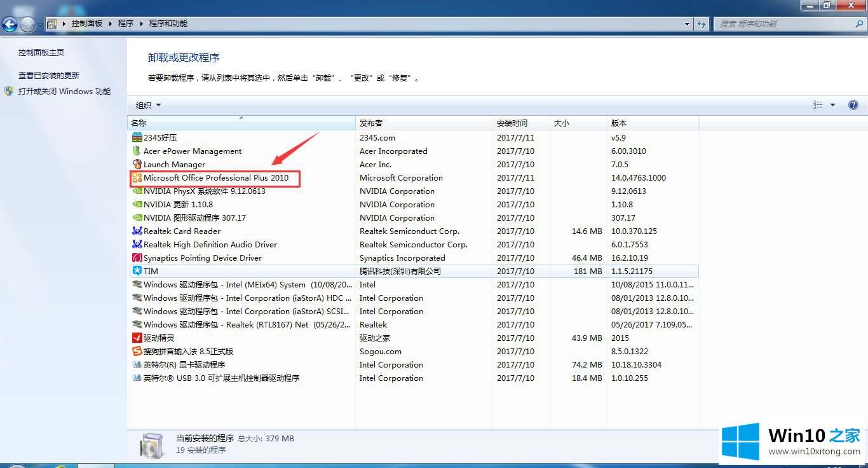
Task: Select the Acer ePower Management icon
Action: pos(137,151)
